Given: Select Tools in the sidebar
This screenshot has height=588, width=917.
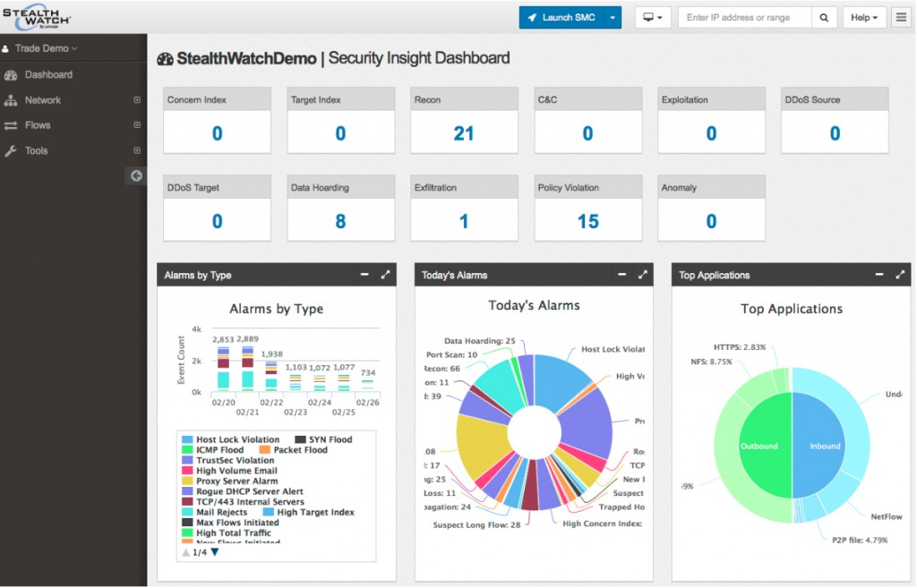Looking at the screenshot, I should (x=36, y=150).
